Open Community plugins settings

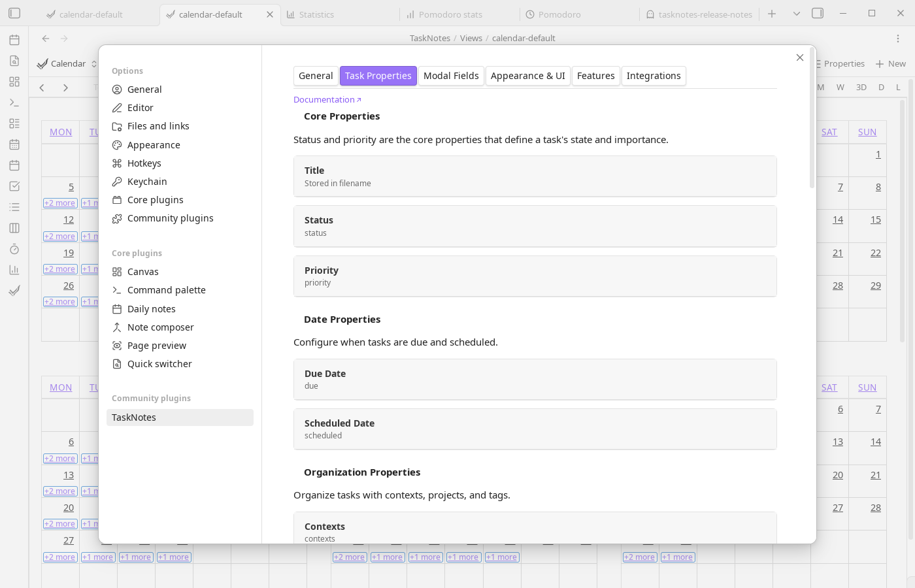(180, 218)
